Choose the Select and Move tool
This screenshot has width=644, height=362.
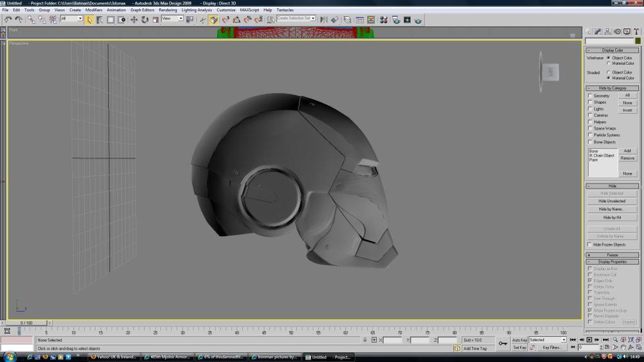point(134,19)
